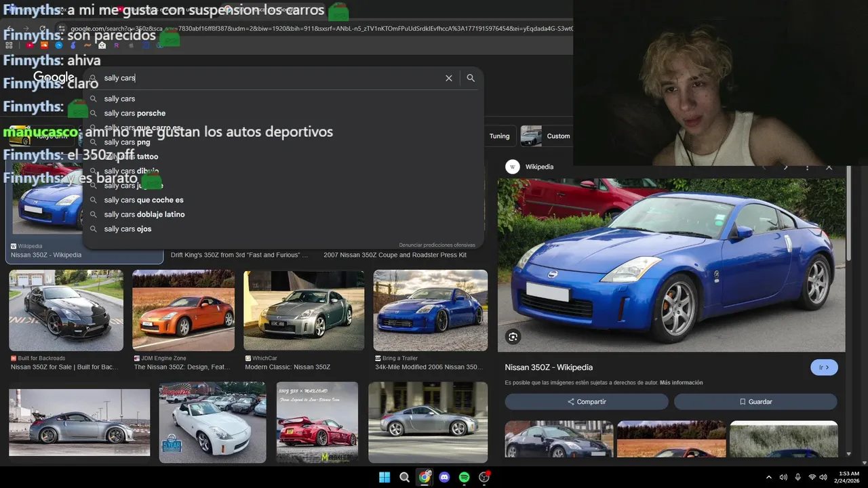Click 'Denunciar predicciones ofensivas' link
The image size is (868, 488).
437,245
